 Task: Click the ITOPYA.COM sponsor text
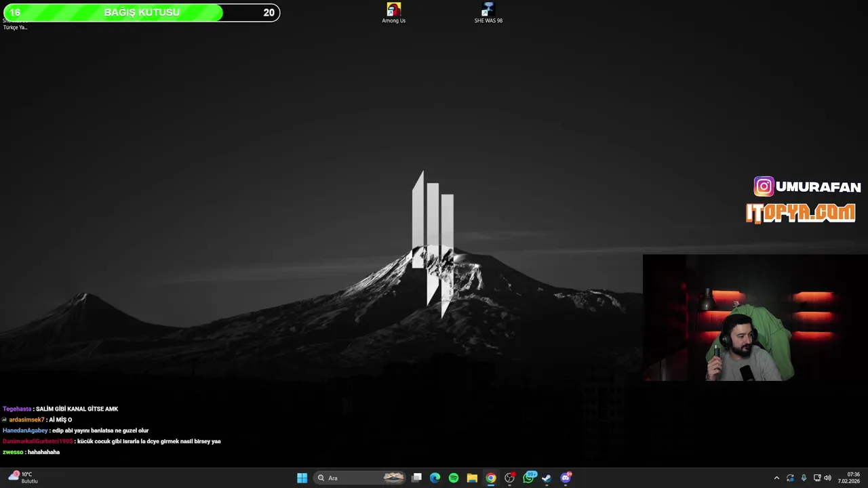[x=800, y=213]
